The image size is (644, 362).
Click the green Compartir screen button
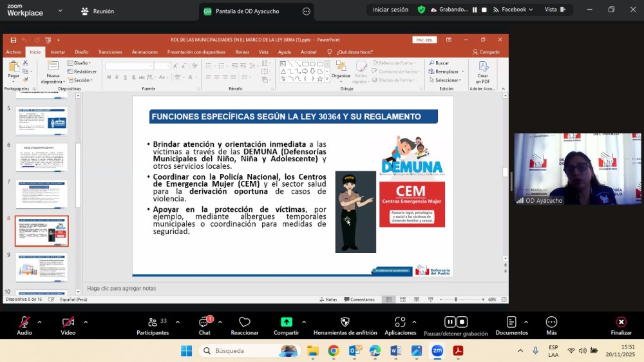pos(286,323)
